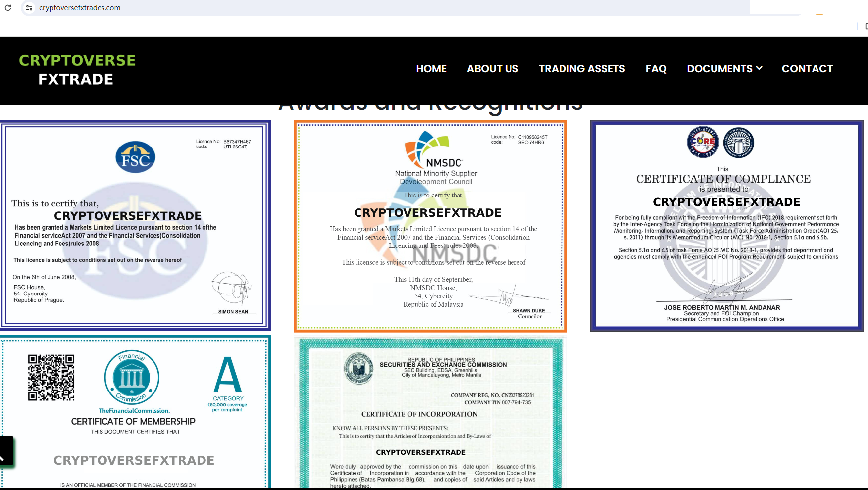Click the round blue seal beside CORE

(x=738, y=142)
